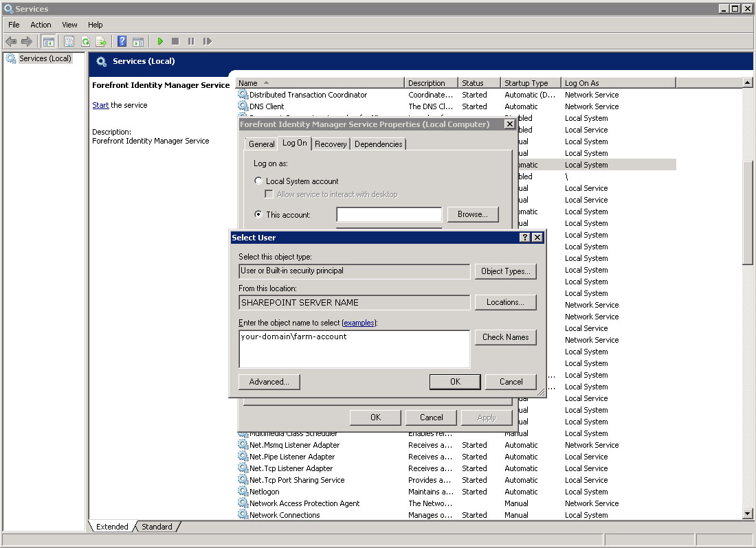756x548 pixels.
Task: Switch to the General tab
Action: point(261,144)
